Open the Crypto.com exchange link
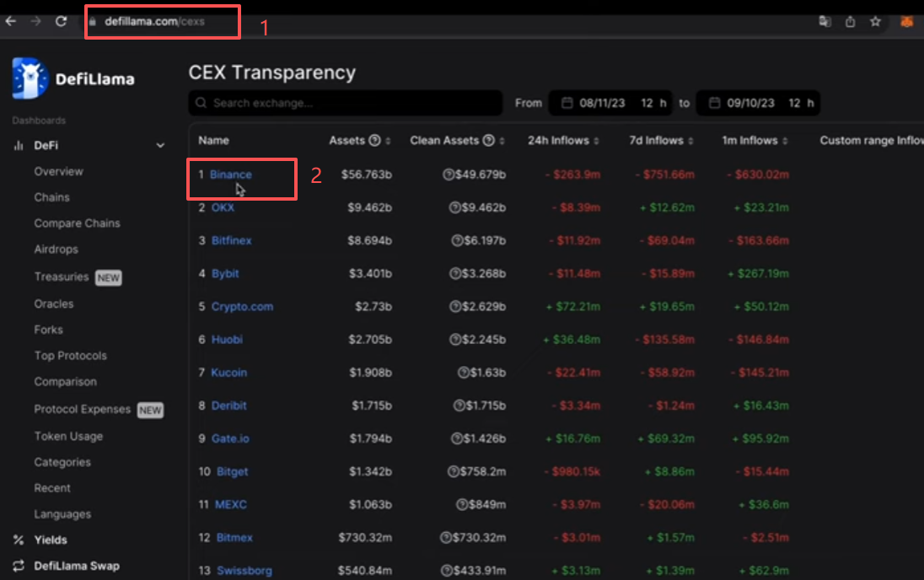 coord(242,307)
